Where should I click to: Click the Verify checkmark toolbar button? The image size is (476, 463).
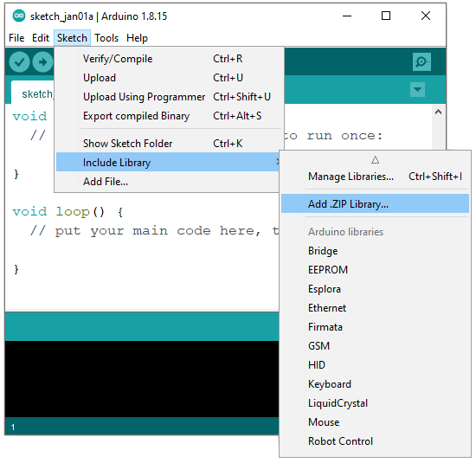coord(19,62)
